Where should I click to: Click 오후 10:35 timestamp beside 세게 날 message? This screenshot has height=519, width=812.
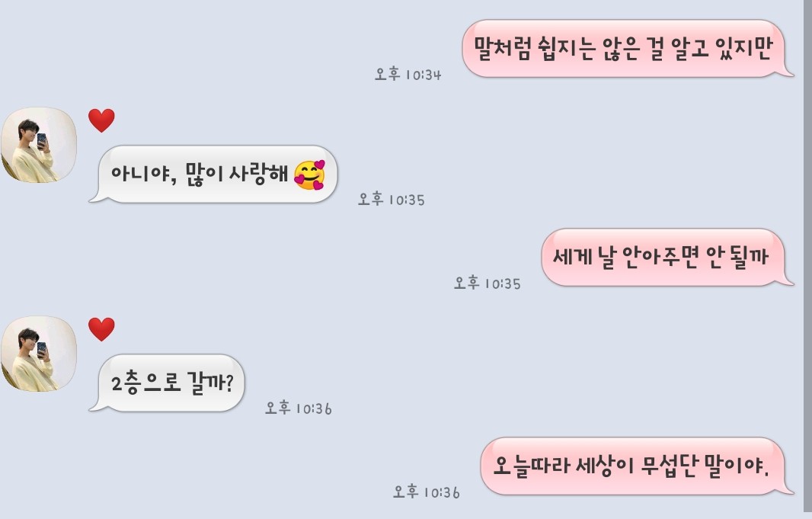(488, 284)
